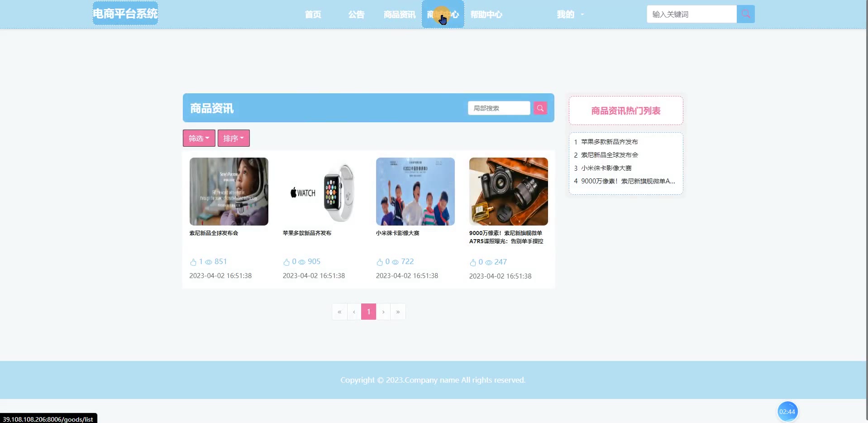
Task: Click the eye views icon beside 722
Action: pyautogui.click(x=395, y=262)
